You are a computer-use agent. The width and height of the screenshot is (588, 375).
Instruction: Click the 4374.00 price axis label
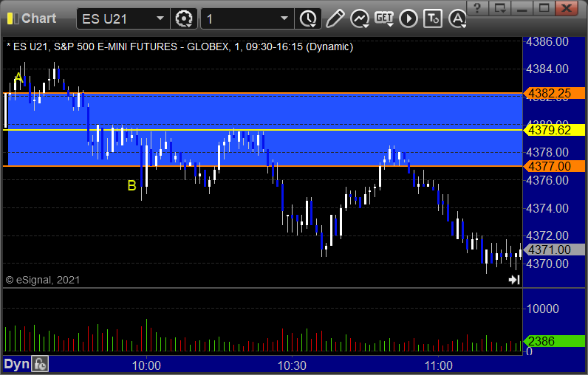pyautogui.click(x=547, y=208)
